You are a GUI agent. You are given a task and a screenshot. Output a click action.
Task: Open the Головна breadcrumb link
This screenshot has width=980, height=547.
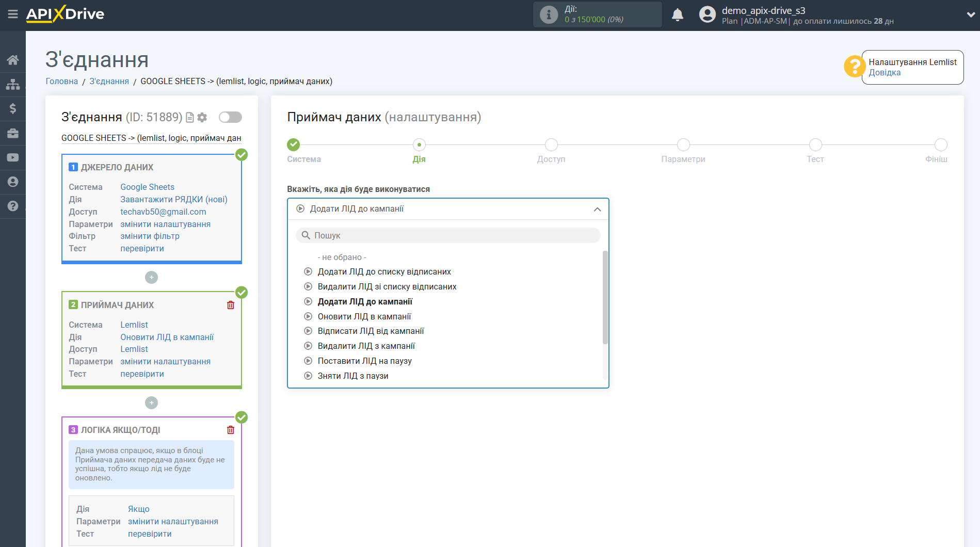pos(62,81)
